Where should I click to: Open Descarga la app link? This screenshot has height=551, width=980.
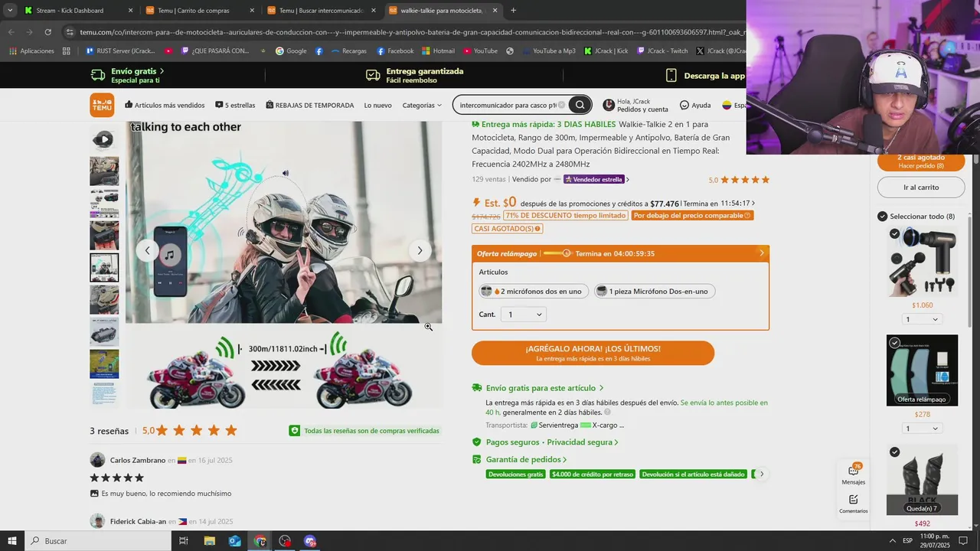pyautogui.click(x=705, y=76)
